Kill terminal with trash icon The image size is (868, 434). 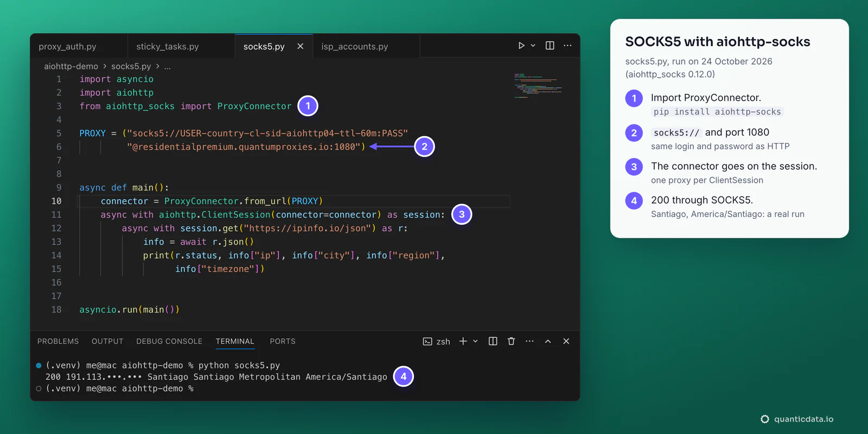(511, 341)
